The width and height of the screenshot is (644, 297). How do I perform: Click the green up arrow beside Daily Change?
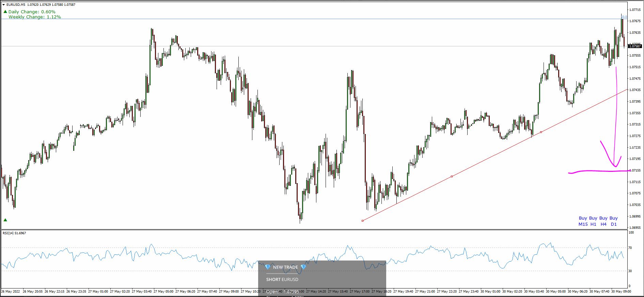tap(5, 12)
